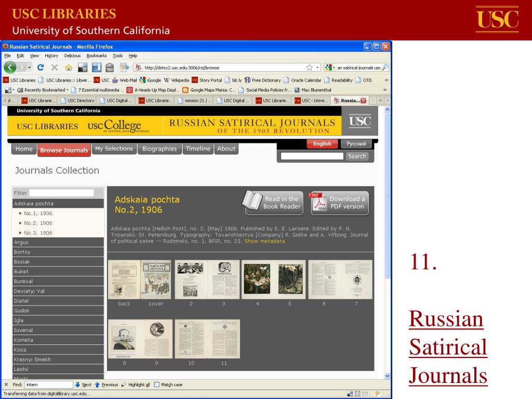Switch to the Browse Journals tab

(64, 150)
